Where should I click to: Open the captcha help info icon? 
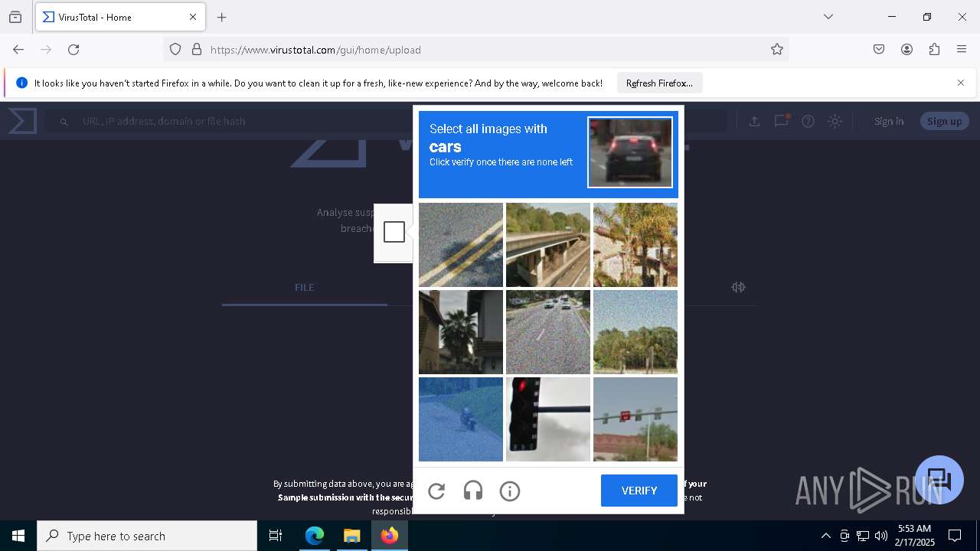510,491
